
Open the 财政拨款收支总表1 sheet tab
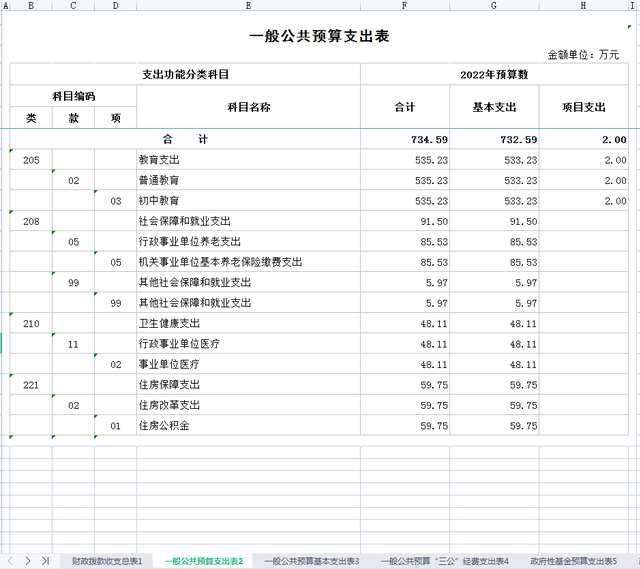[107, 561]
